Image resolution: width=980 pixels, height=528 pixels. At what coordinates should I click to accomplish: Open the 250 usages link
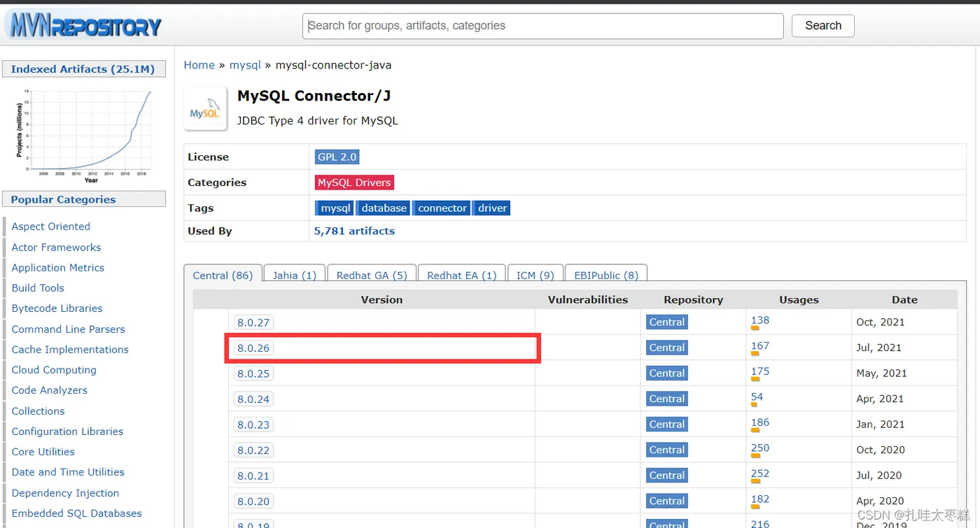(760, 448)
